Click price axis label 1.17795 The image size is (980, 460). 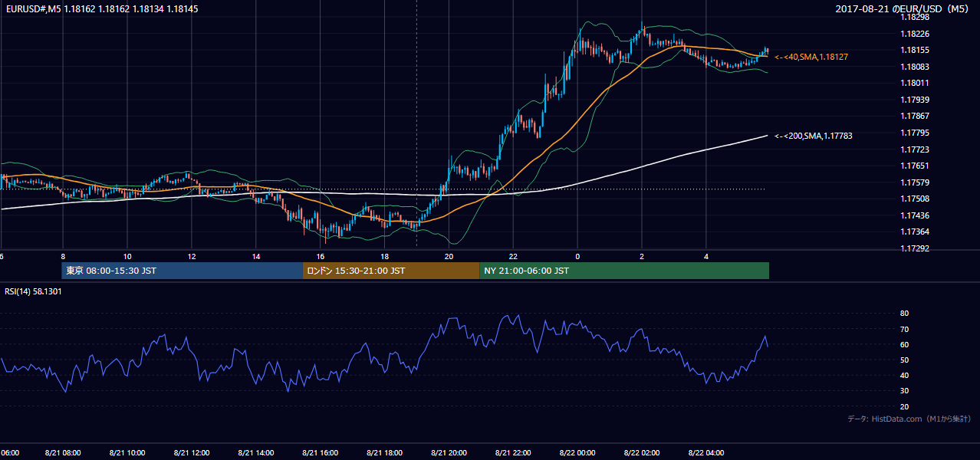pyautogui.click(x=914, y=133)
